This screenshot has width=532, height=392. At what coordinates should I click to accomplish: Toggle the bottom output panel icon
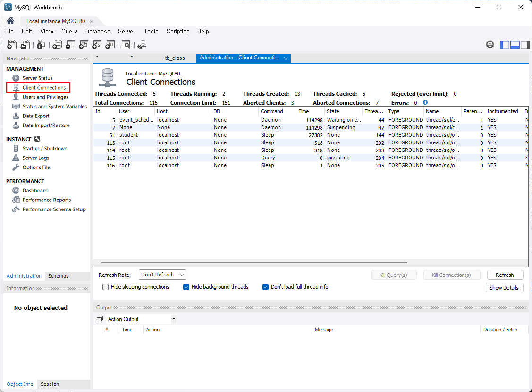tap(515, 44)
